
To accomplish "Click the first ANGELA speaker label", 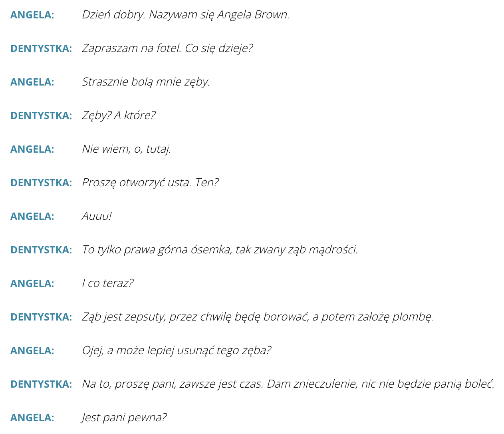I will [x=32, y=15].
